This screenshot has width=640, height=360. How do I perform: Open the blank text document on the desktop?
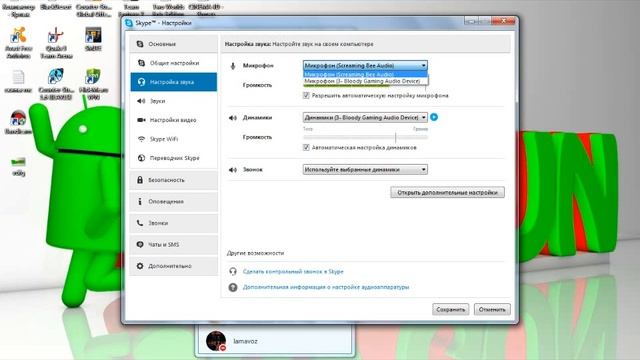point(18,82)
